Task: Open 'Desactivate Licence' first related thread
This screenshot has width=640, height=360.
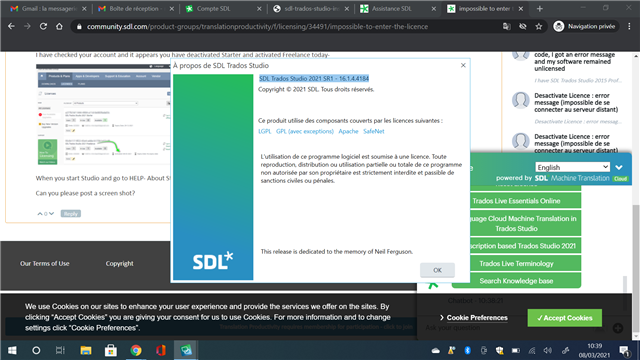Action: [576, 102]
